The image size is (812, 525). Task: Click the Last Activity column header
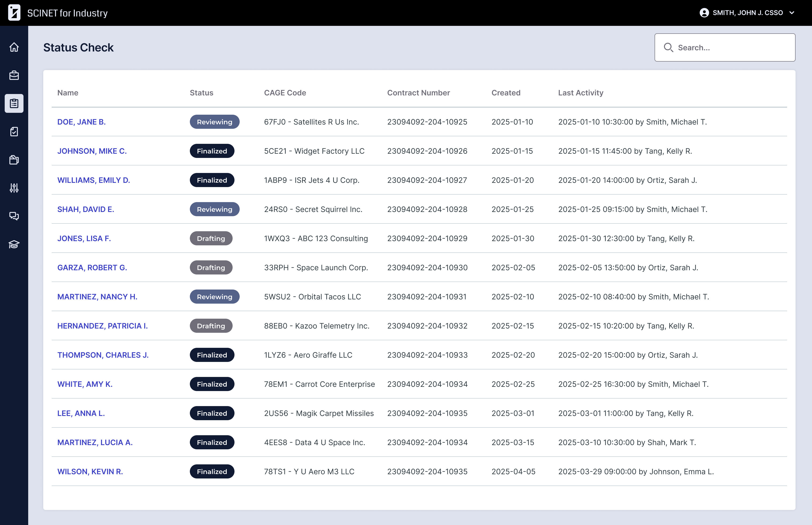tap(580, 93)
